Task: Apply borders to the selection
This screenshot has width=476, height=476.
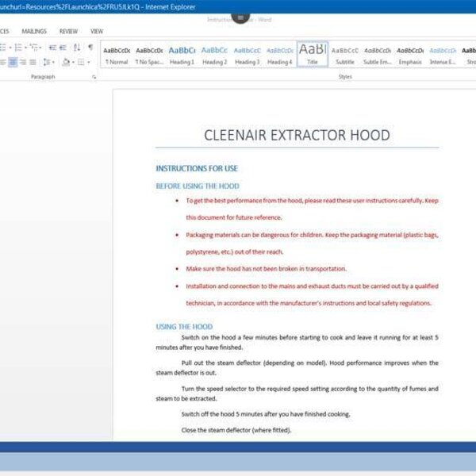Action: tap(81, 63)
